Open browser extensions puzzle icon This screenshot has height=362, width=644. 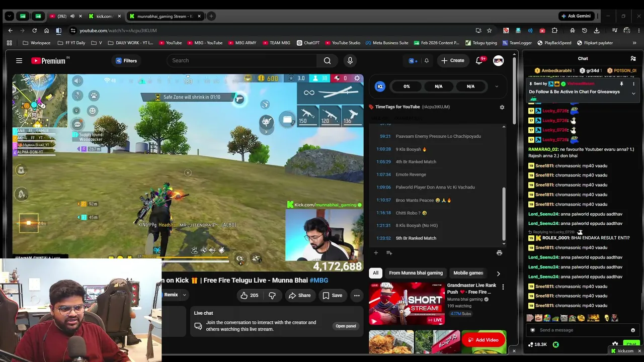[x=554, y=31]
